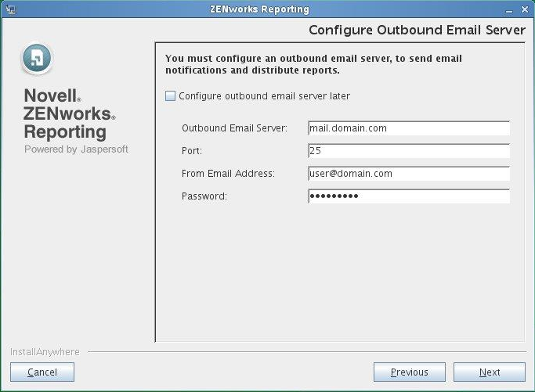Tick the Configure outbound email server later checkbox
The image size is (535, 392).
(x=170, y=95)
